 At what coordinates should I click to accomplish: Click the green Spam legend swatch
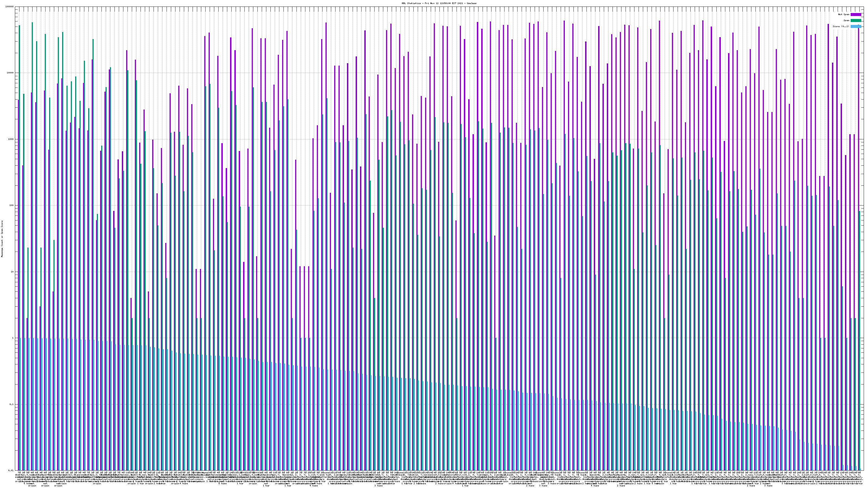coord(856,21)
